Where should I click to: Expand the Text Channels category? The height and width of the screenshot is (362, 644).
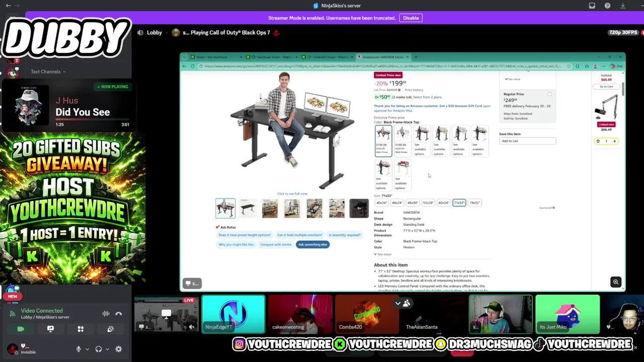(48, 71)
